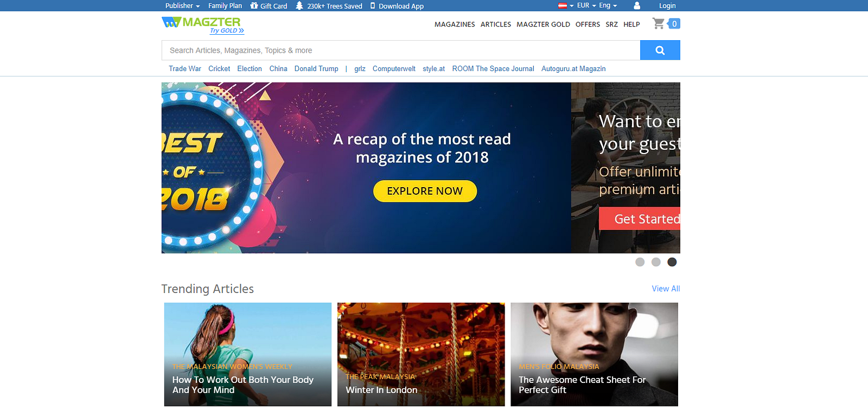Open the ARTICLES menu

point(496,24)
